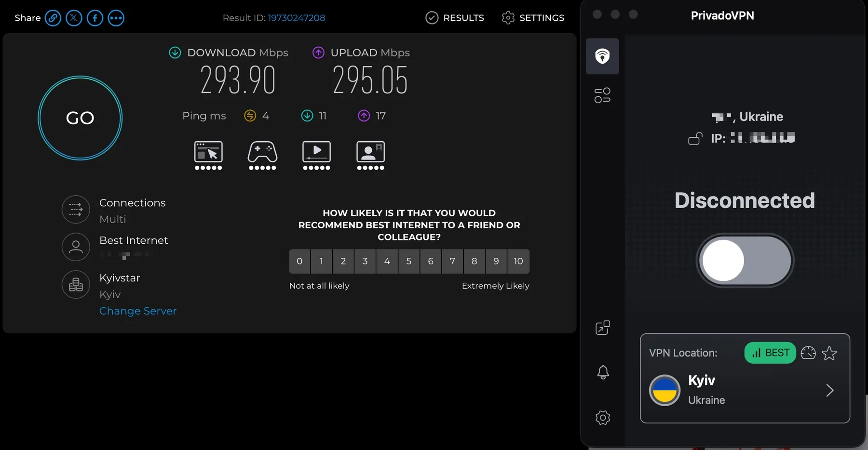Click the Ukraine flag icon
Screen dimensions: 868x450
pos(665,390)
